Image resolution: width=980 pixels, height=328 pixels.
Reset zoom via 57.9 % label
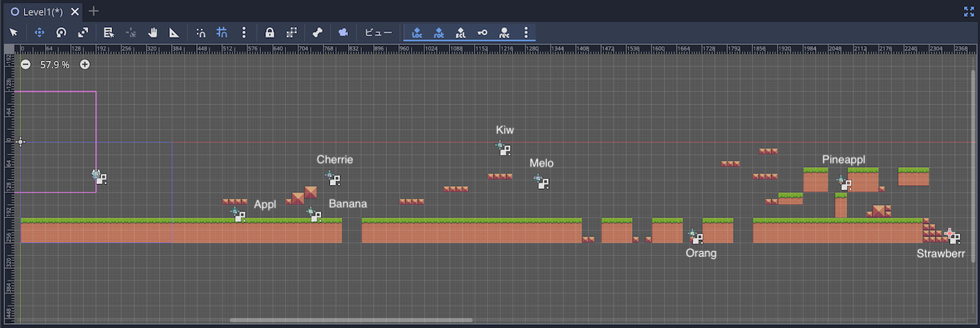[x=55, y=64]
